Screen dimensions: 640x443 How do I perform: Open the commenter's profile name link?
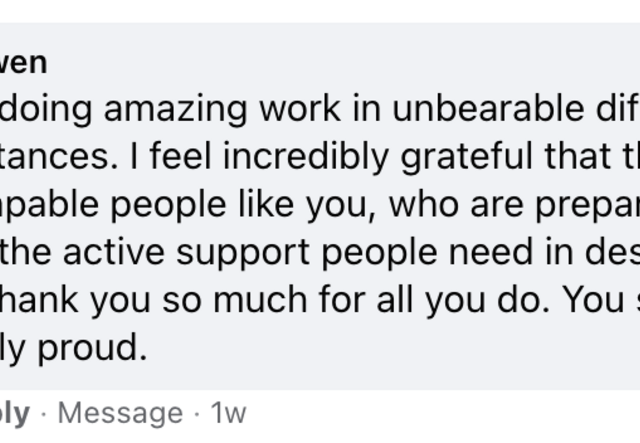pyautogui.click(x=24, y=63)
